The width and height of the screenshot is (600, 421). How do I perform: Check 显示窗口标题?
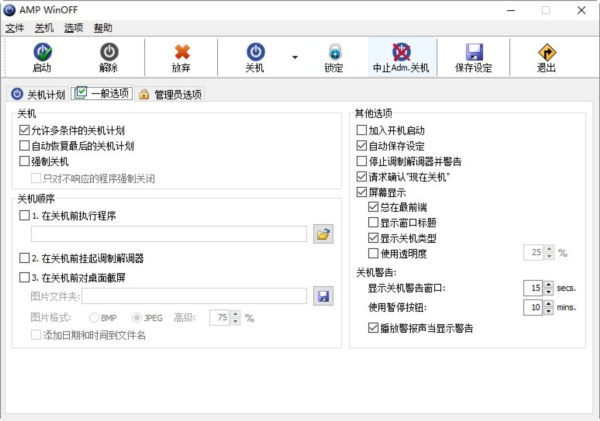[x=373, y=222]
